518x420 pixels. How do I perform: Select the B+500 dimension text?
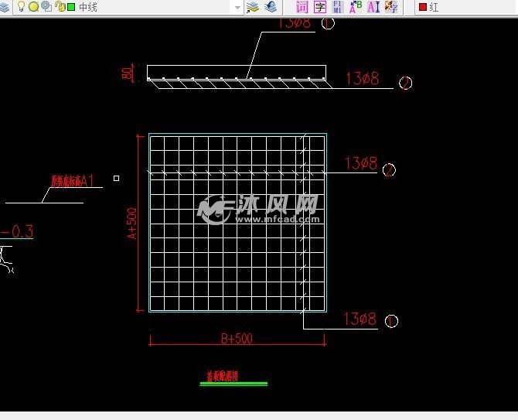[237, 339]
